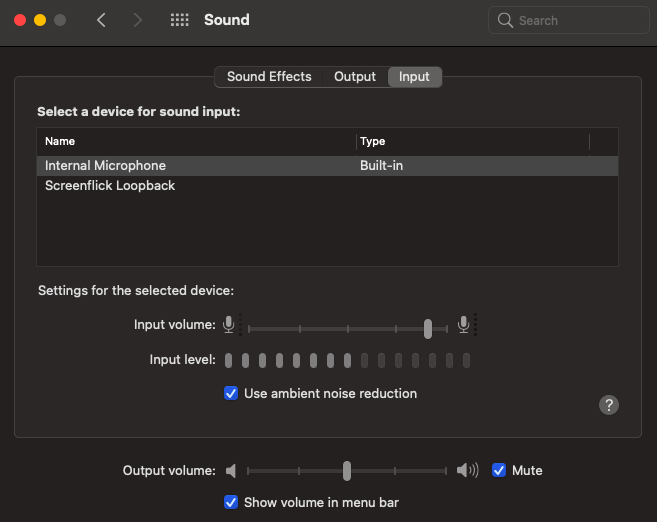Uncheck the Mute checkbox

point(499,470)
